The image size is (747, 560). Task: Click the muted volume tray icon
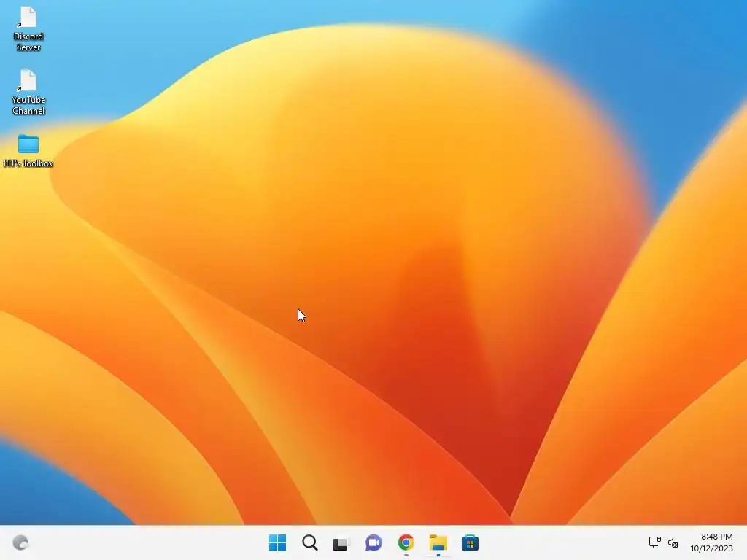[673, 542]
